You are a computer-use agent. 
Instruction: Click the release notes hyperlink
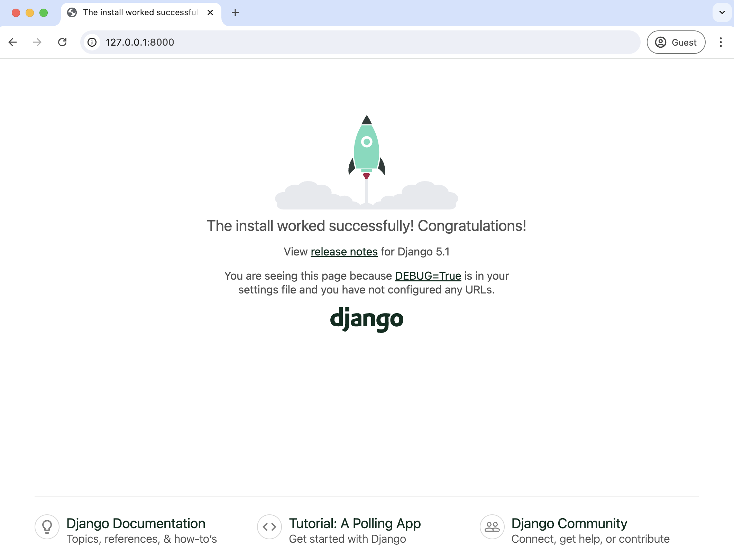(x=344, y=252)
